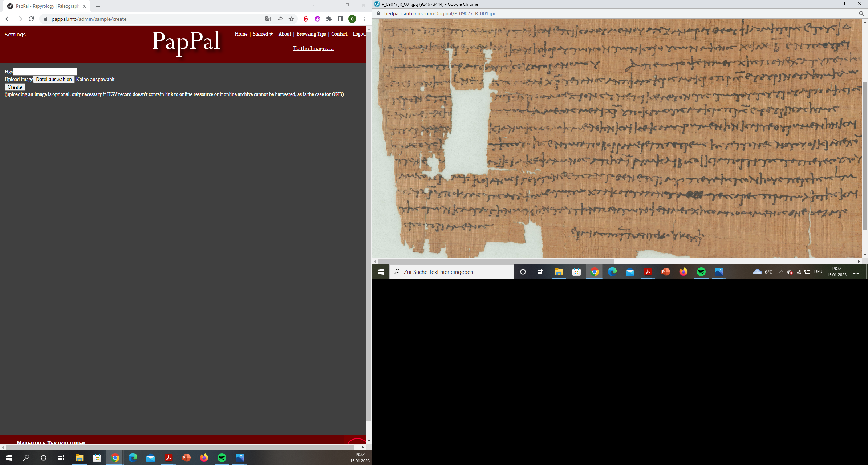This screenshot has width=868, height=465.
Task: Open Photos app from bottom taskbar
Action: 240,458
